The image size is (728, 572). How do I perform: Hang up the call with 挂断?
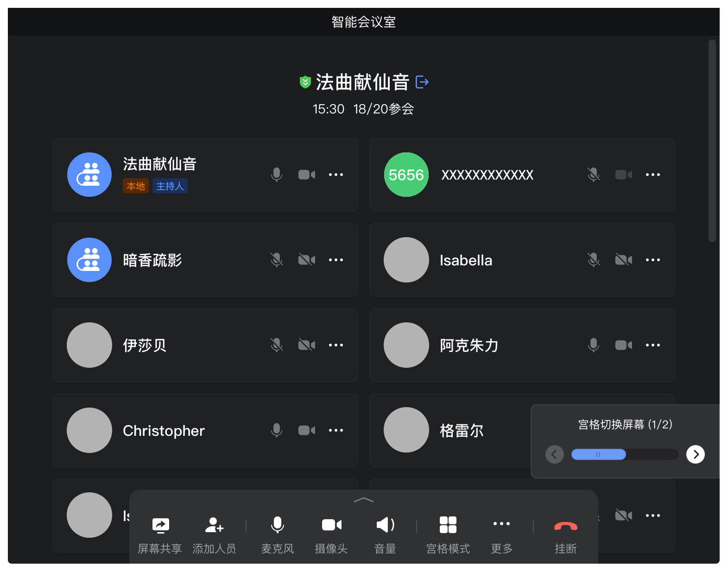(566, 535)
